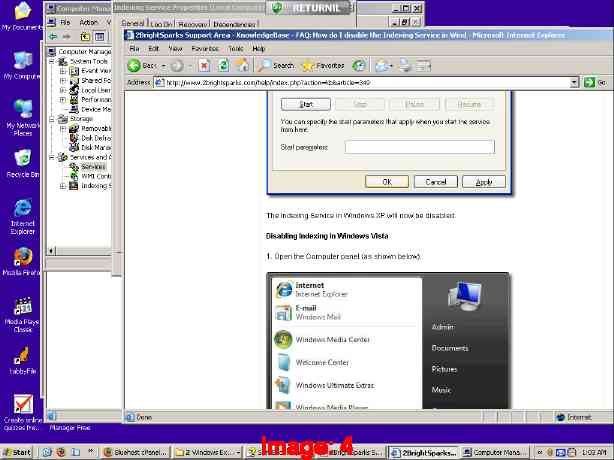Click OK in the service properties image

pos(387,182)
